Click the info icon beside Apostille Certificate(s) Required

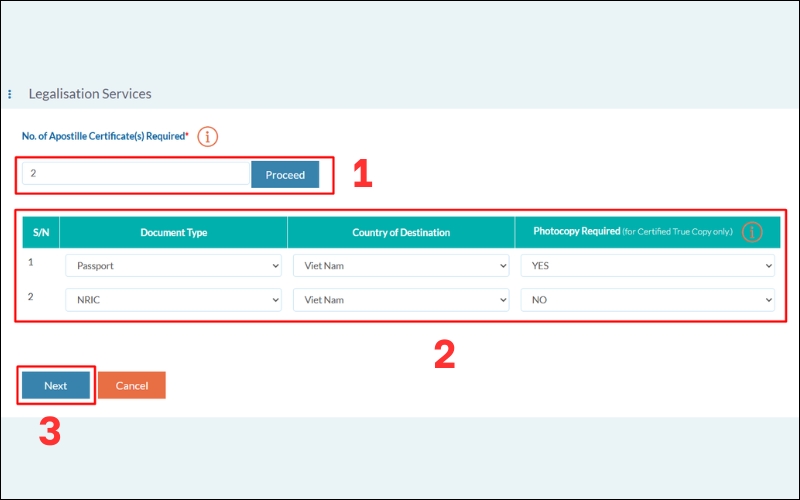[x=207, y=137]
